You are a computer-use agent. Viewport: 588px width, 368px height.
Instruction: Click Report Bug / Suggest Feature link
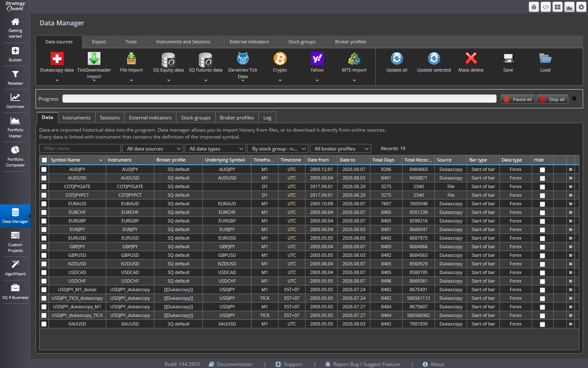[362, 364]
